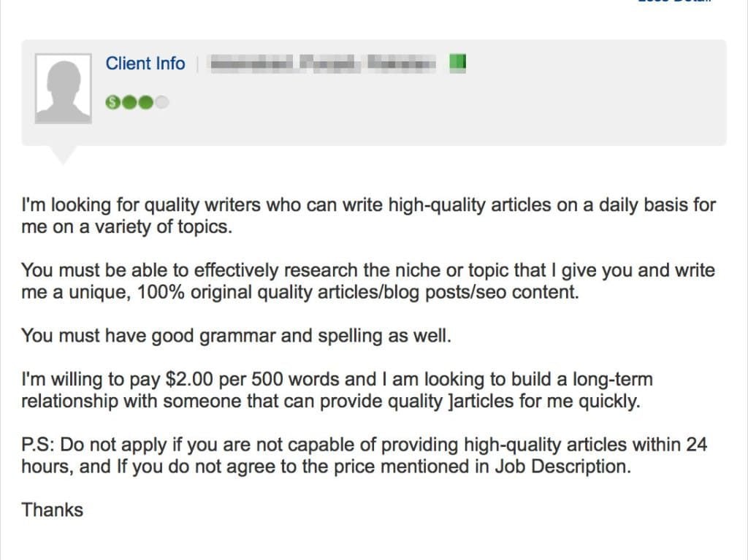Click the speech-bubble pointer under the client box
The image size is (748, 560).
(x=64, y=153)
